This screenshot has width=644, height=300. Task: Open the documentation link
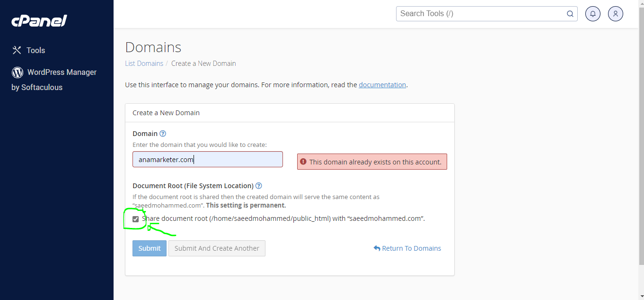[382, 85]
